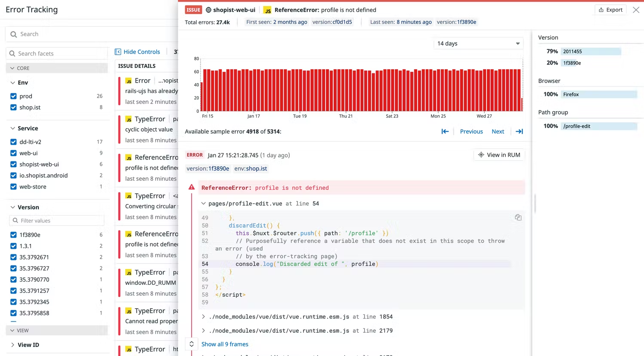Toggle the io.shopist.android checkbox
The image size is (644, 356).
tap(13, 175)
